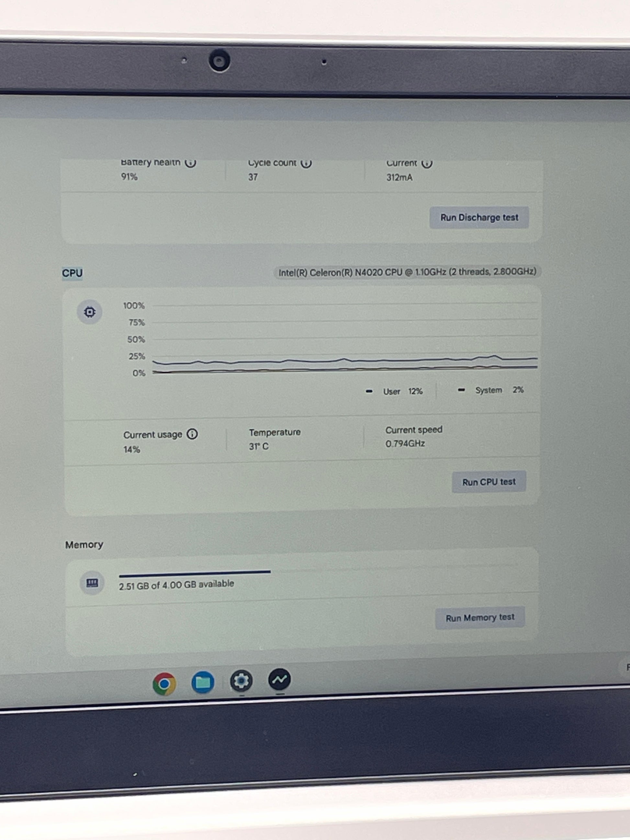Viewport: 630px width, 840px height.
Task: Click the Intel Celeron N4020 CPU label
Action: coord(407,272)
